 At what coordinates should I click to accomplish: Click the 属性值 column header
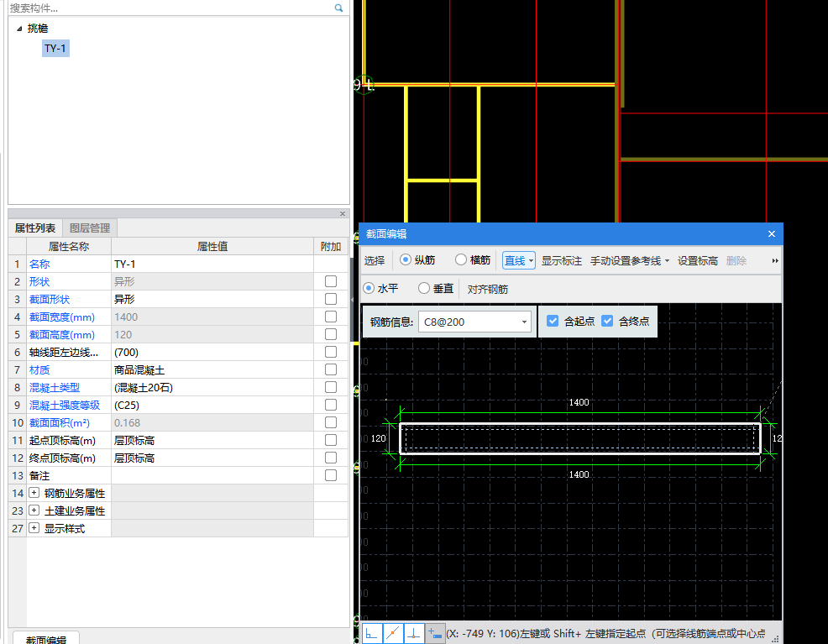[212, 247]
